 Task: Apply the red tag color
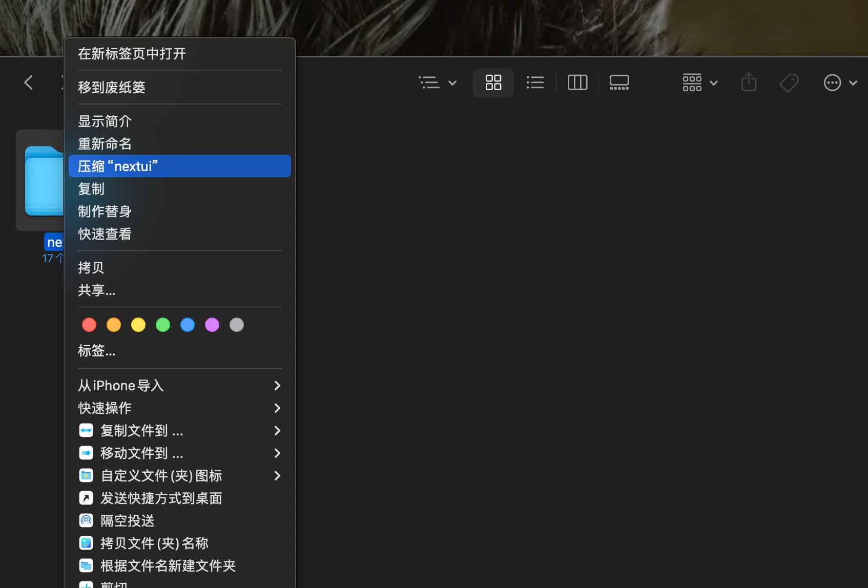[89, 325]
